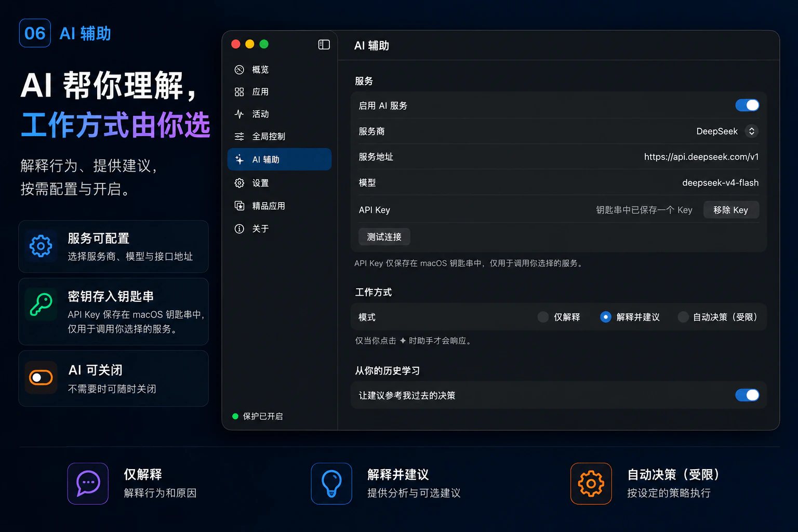Screen dimensions: 798x532
Task: Click the AI 辅助 window title
Action: point(371,46)
